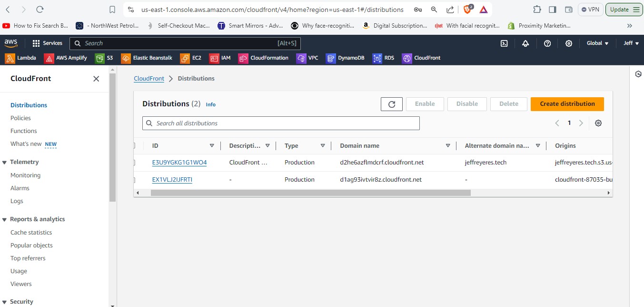Click right arrow of table scrollbar
Viewport: 644px width, 307px height.
[x=608, y=193]
